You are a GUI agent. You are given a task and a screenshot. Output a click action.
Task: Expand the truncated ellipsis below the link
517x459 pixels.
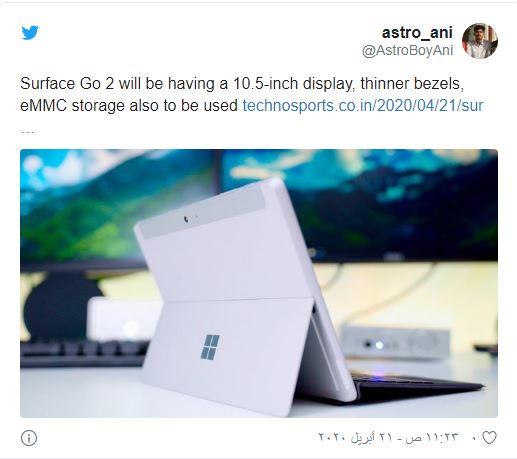click(x=27, y=132)
